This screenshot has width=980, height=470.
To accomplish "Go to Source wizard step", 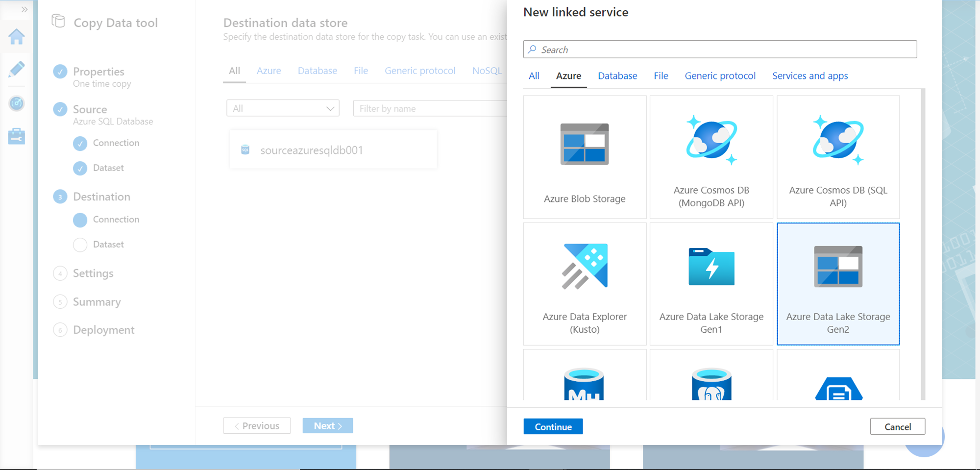I will 90,109.
